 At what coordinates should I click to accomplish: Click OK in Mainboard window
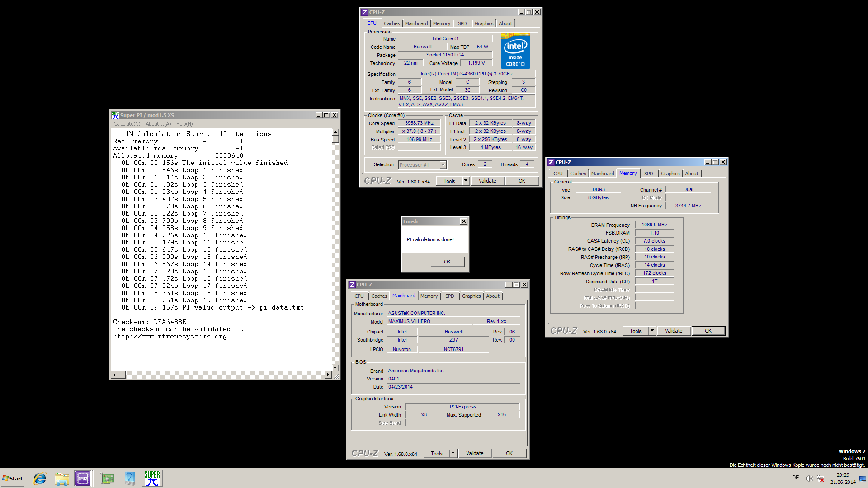tap(509, 453)
